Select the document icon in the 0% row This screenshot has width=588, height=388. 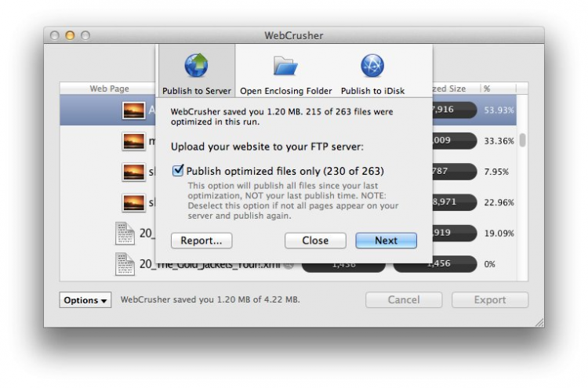point(125,264)
